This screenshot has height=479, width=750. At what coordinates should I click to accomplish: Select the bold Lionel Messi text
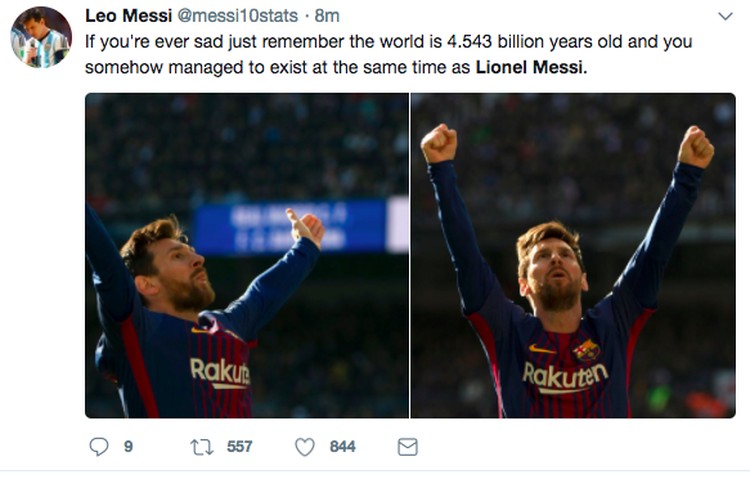pos(531,67)
